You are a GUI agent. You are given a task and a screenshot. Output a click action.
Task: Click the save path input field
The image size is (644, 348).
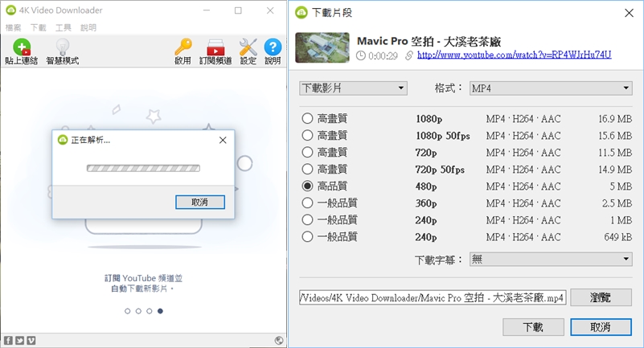[x=433, y=297]
